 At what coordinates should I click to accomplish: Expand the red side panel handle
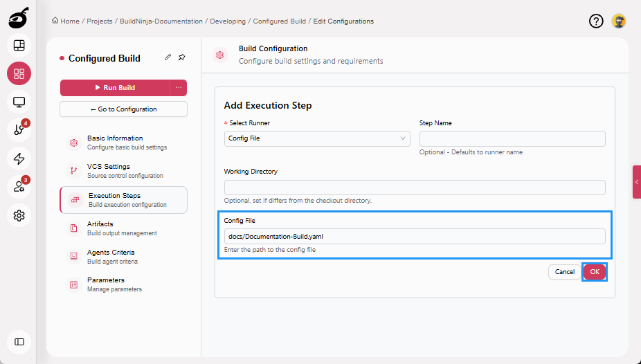pos(637,182)
